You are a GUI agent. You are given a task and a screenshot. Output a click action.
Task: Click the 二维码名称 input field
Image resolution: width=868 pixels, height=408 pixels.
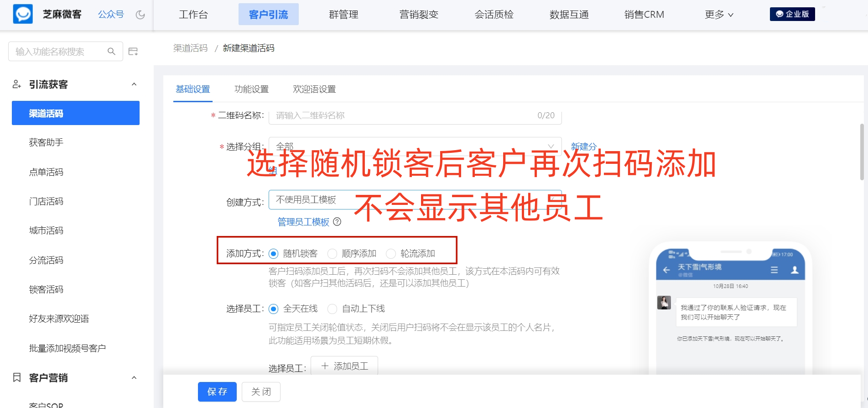[x=415, y=116]
